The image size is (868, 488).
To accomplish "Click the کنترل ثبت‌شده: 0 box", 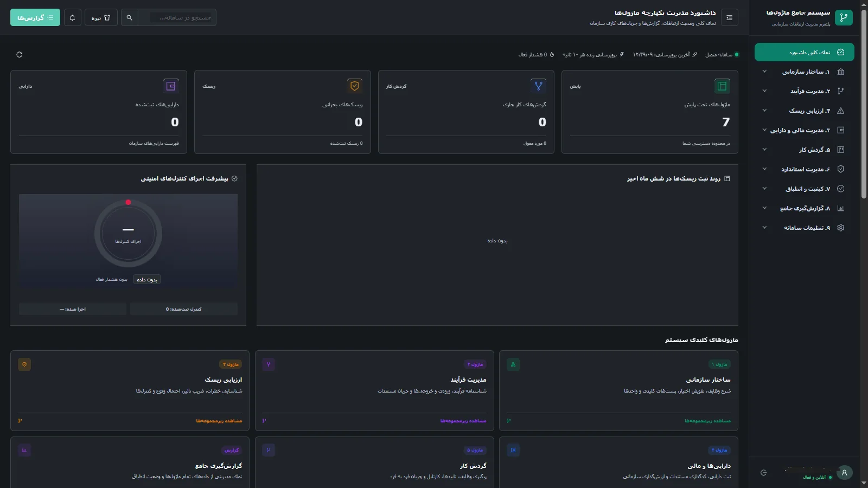I will [184, 309].
